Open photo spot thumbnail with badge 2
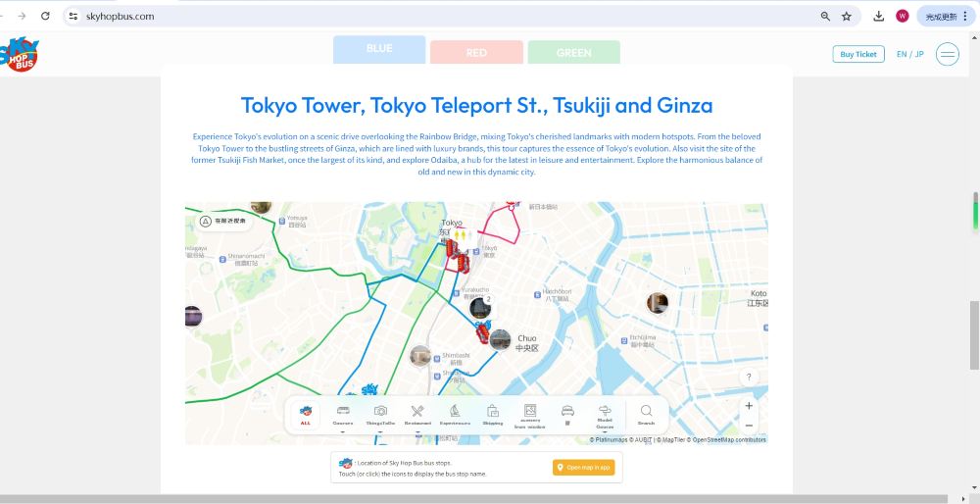 tap(480, 307)
